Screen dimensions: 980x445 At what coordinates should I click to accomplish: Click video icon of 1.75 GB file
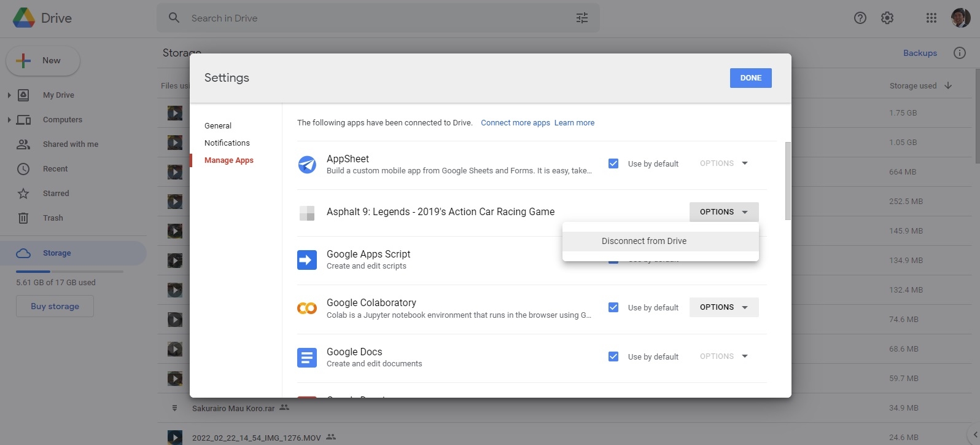pos(175,113)
